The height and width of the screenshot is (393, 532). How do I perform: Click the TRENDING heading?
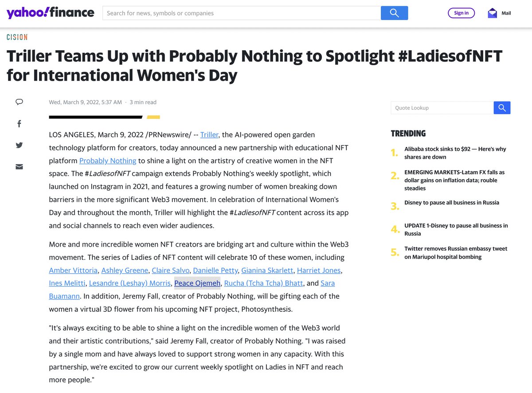408,134
